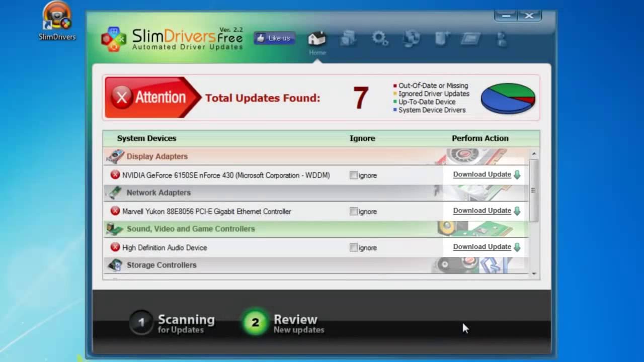The width and height of the screenshot is (644, 362).
Task: Click Out-Of-Date or Missing legend entry
Action: click(431, 85)
